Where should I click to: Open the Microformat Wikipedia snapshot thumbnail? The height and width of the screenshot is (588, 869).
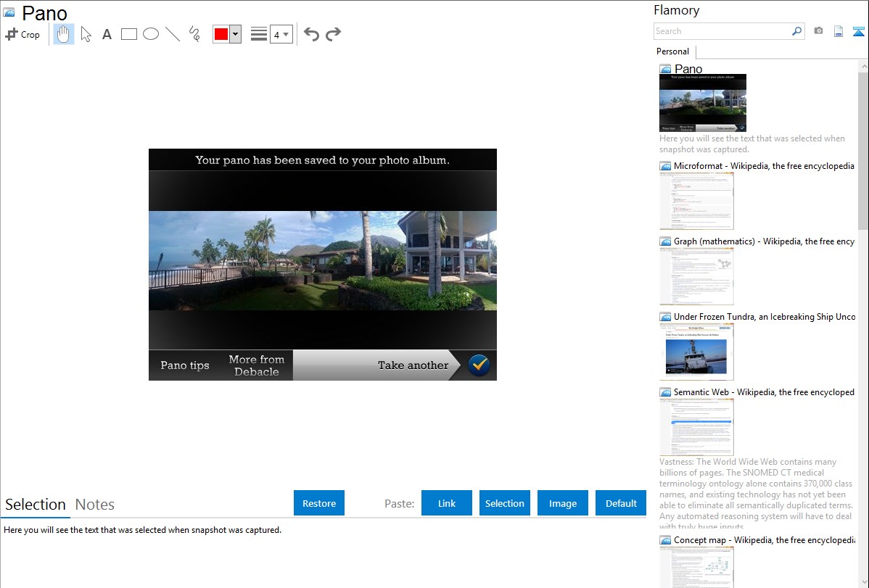point(696,201)
